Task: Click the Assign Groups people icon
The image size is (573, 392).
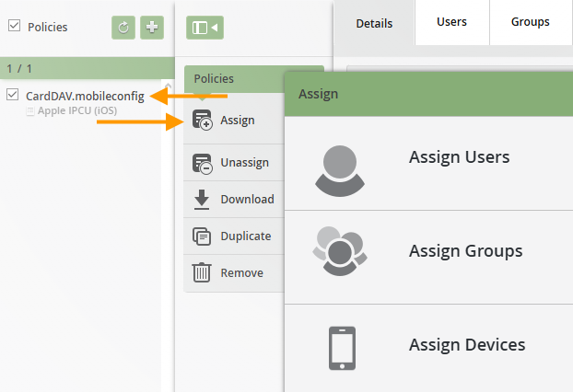Action: (340, 251)
